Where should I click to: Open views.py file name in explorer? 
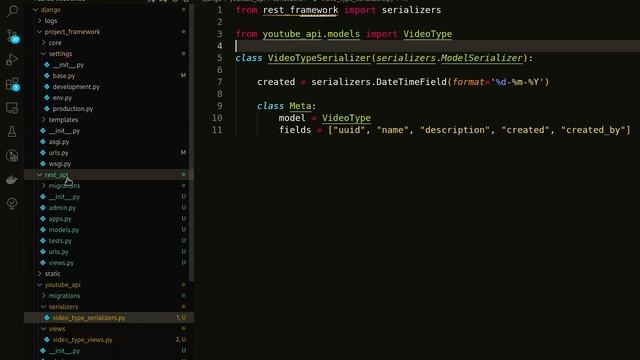click(x=61, y=263)
